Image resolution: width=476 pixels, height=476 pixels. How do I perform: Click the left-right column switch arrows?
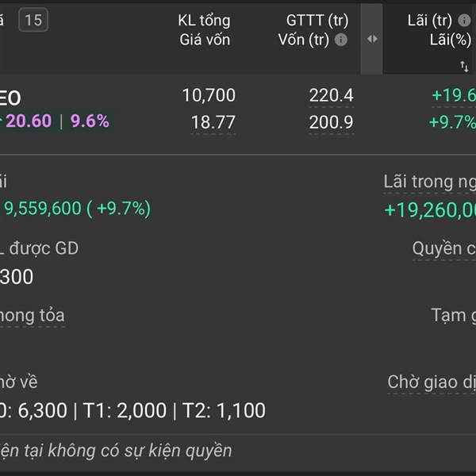click(371, 38)
